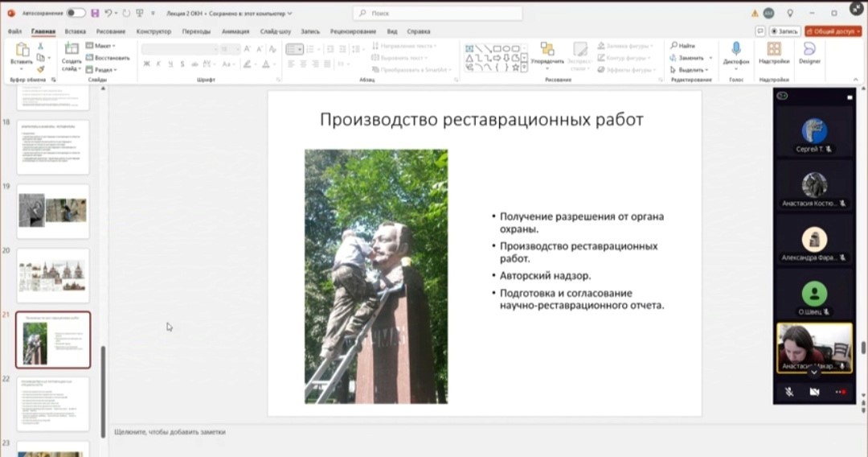The height and width of the screenshot is (457, 868).
Task: Switch to the Вставка tab
Action: 75,31
